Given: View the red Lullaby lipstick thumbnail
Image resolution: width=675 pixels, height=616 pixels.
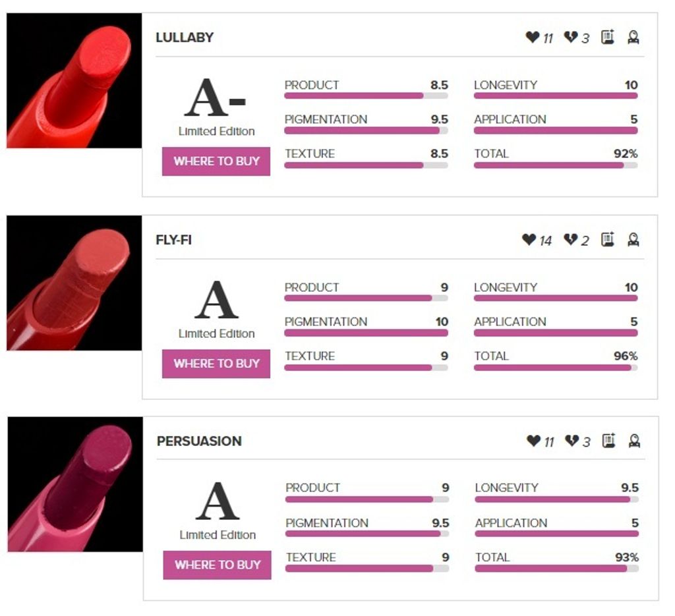Looking at the screenshot, I should pos(74,80).
